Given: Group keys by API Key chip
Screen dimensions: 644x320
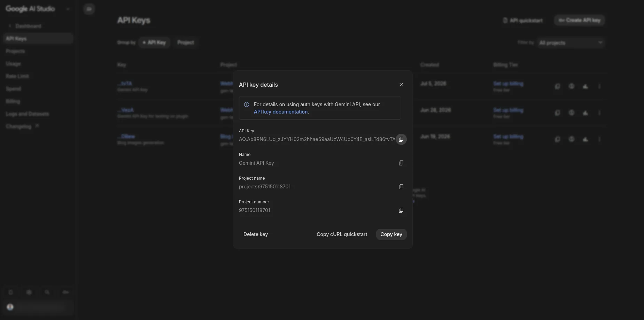Looking at the screenshot, I should pos(154,42).
